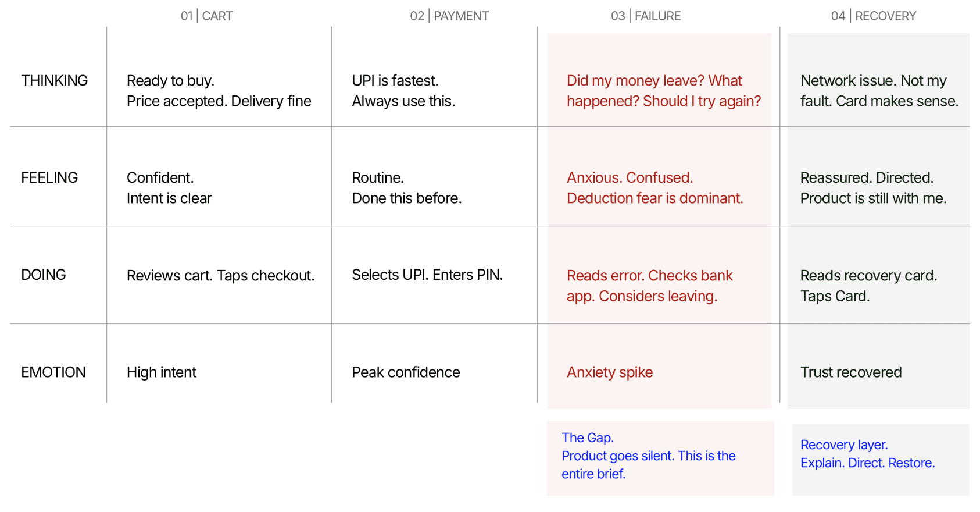Viewport: 980px width, 512px height.
Task: Select the 04 | RECOVERY column header
Action: (874, 16)
